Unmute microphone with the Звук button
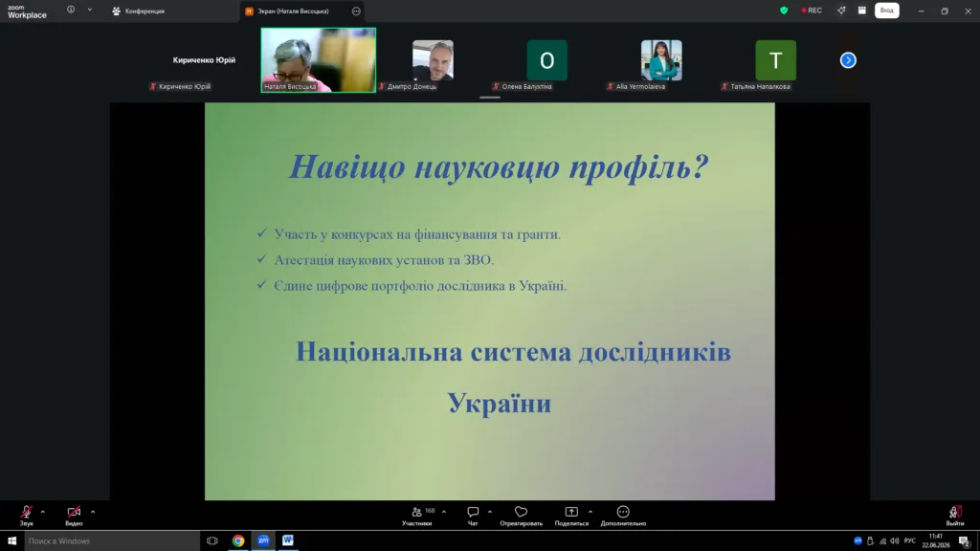Viewport: 980px width, 551px height. (x=26, y=516)
